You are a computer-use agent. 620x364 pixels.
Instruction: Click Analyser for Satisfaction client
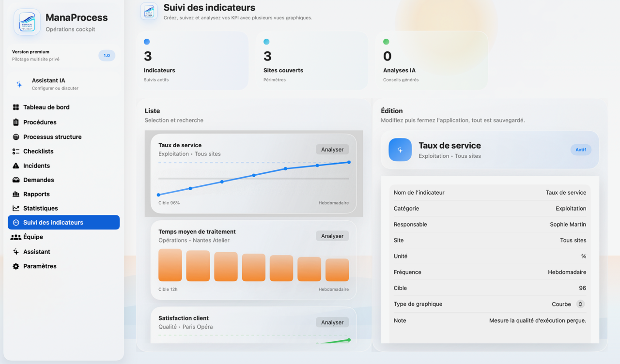click(332, 322)
